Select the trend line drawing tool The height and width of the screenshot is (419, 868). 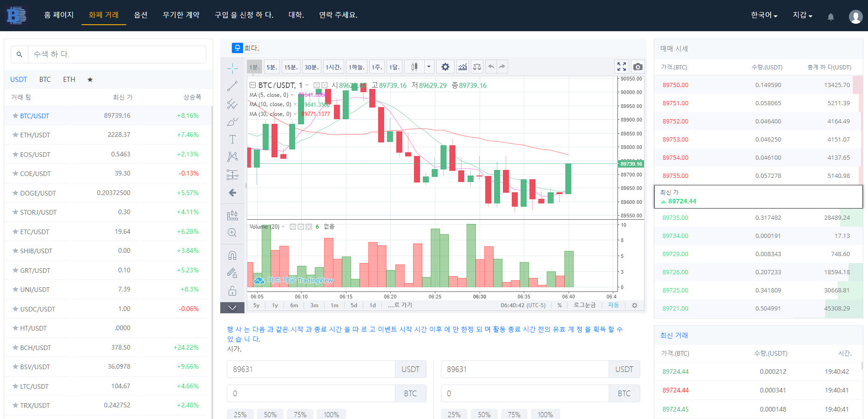click(232, 87)
